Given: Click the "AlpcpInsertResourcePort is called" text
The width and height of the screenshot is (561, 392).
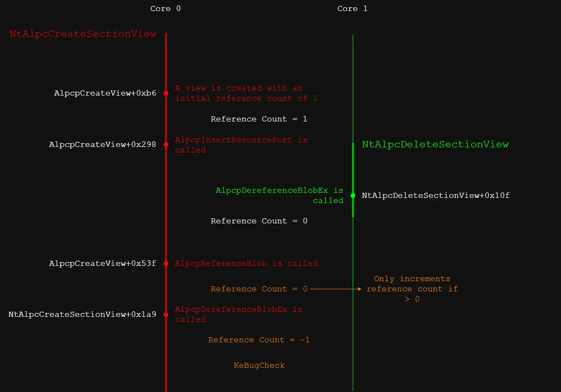Looking at the screenshot, I should (x=241, y=145).
